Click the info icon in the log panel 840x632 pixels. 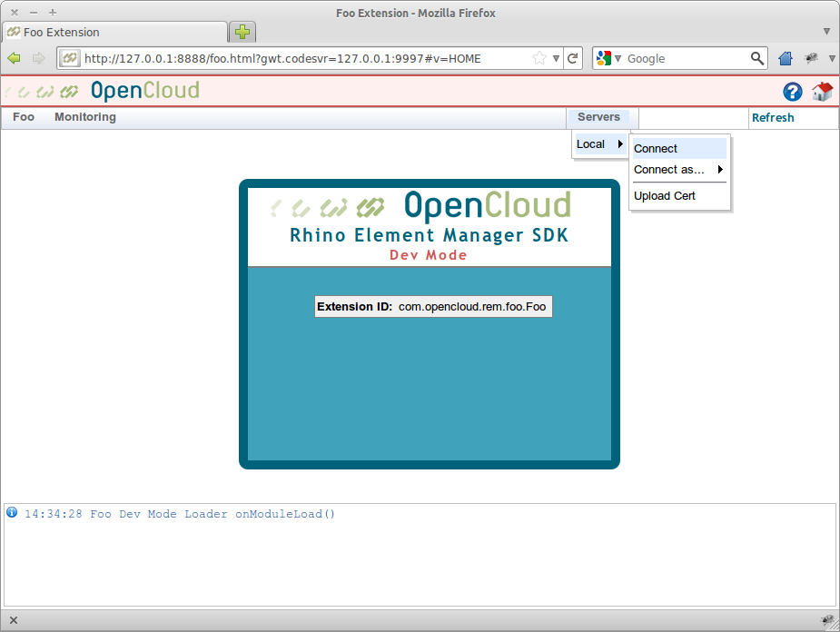[12, 512]
